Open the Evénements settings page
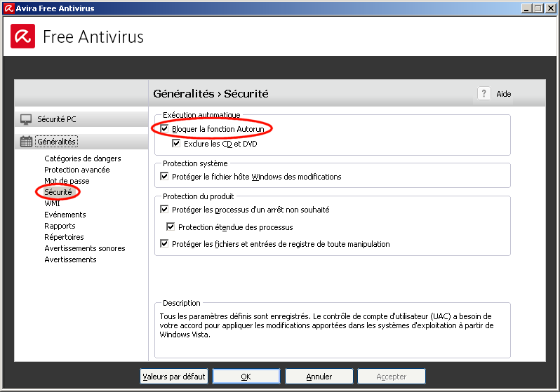The width and height of the screenshot is (560, 392). tap(65, 215)
